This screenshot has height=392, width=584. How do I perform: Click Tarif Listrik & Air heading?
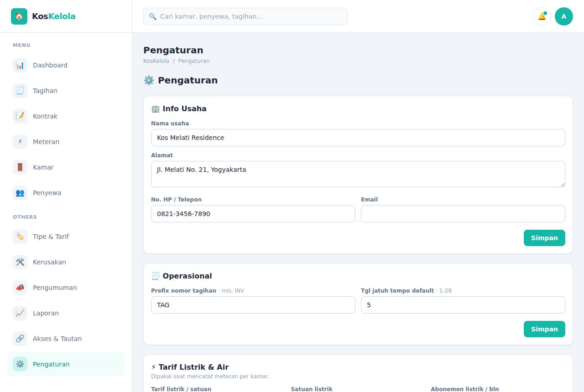[190, 367]
